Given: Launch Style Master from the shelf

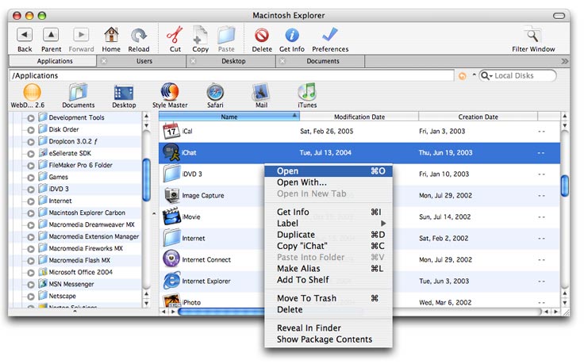Looking at the screenshot, I should 170,92.
